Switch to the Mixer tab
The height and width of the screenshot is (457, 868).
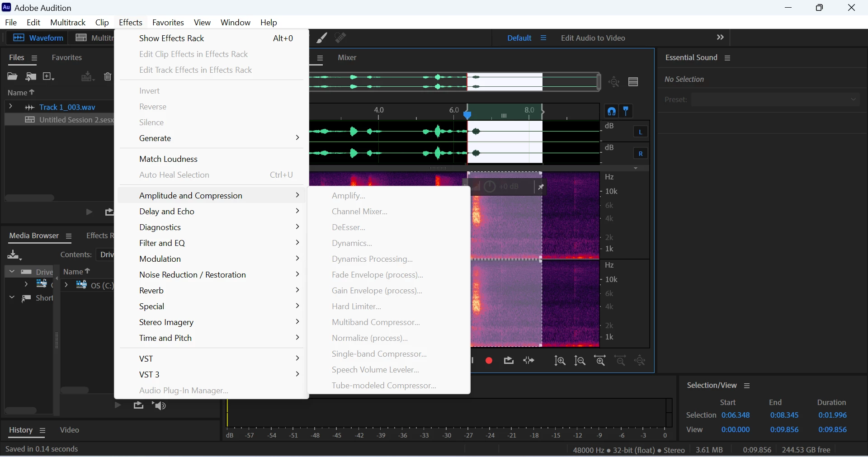(x=347, y=58)
